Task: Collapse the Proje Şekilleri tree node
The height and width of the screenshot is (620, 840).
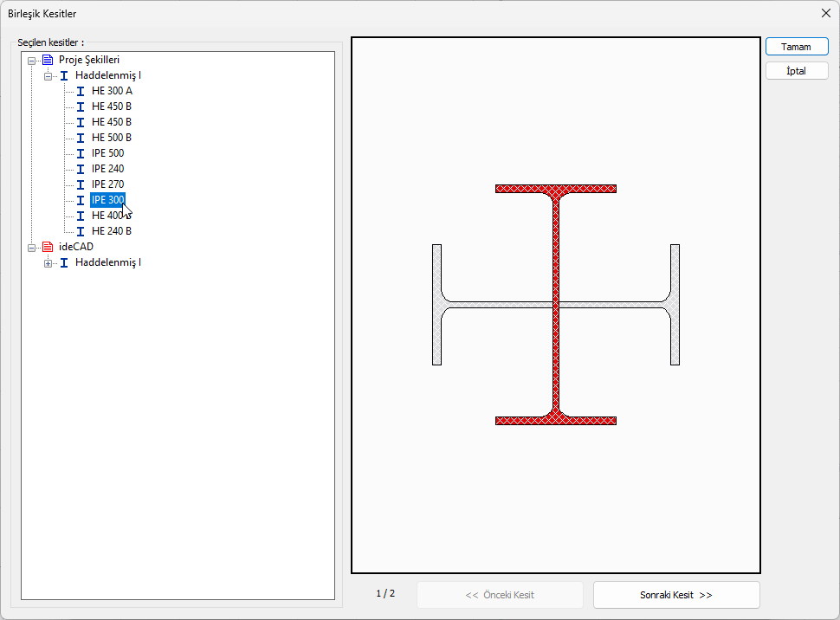Action: click(31, 61)
